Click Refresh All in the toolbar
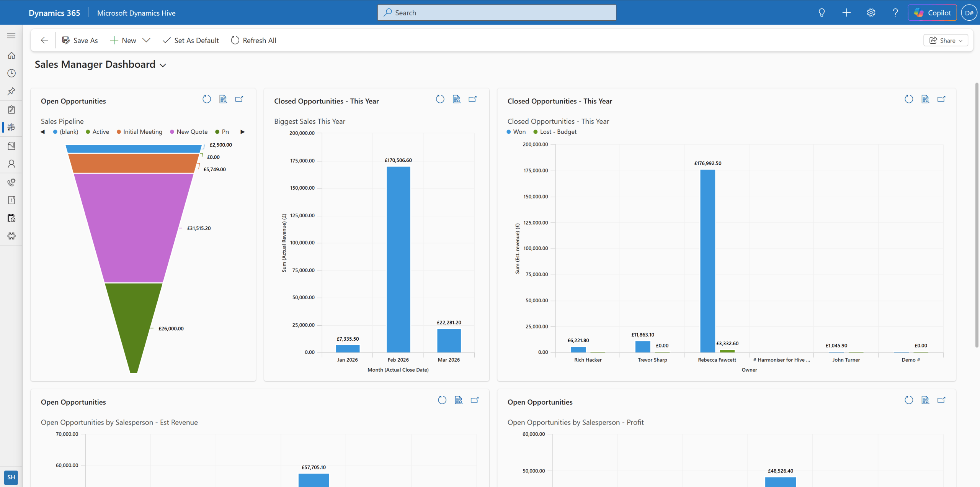The image size is (980, 487). click(253, 40)
